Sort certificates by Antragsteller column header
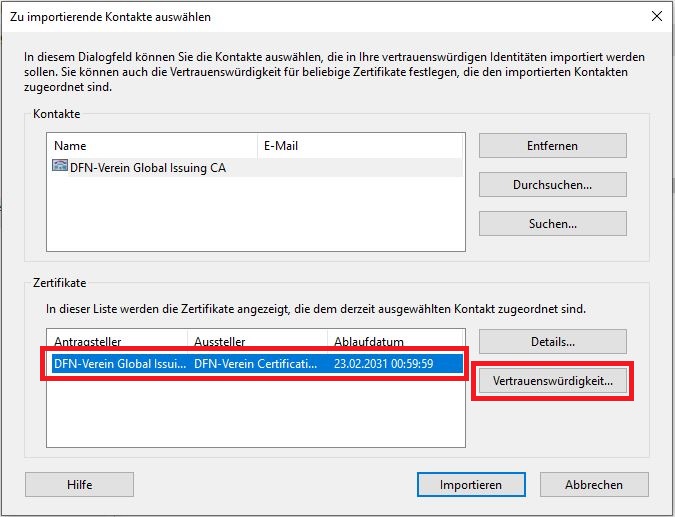Image resolution: width=675 pixels, height=517 pixels. (x=117, y=342)
